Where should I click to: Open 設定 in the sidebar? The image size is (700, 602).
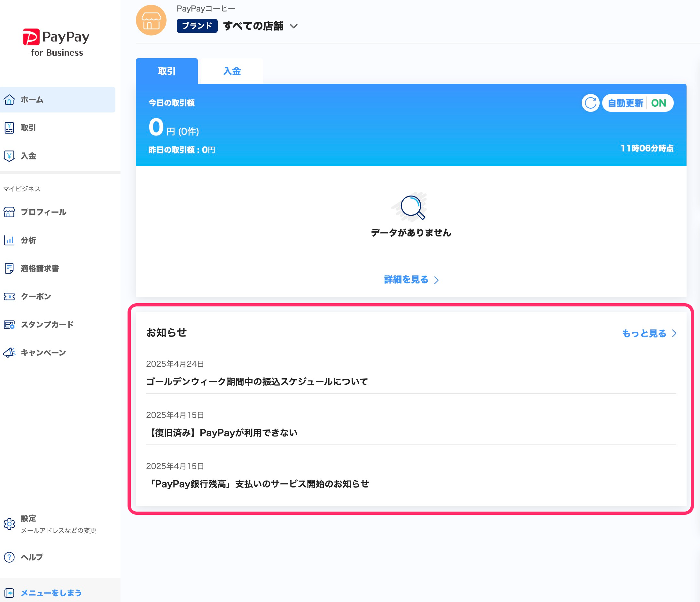point(58,524)
